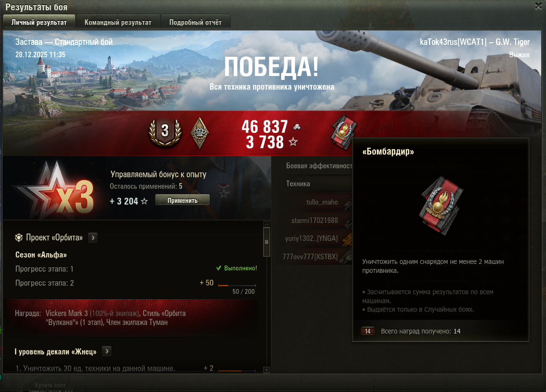The height and width of the screenshot is (392, 546).
Task: Click the medal count badge showing 14
Action: (368, 331)
